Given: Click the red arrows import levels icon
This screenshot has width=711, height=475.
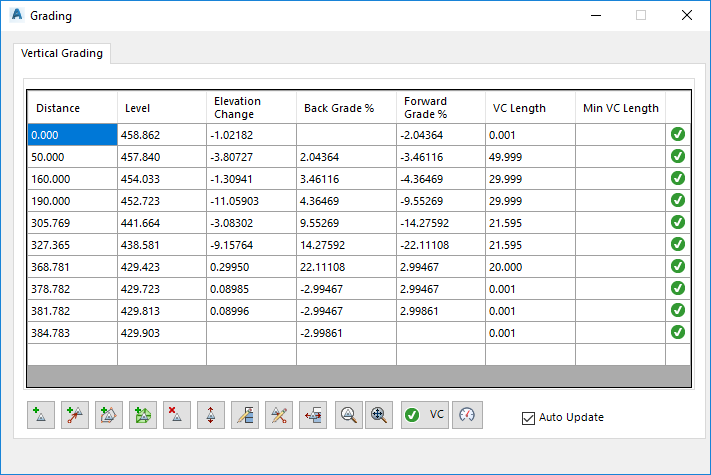Looking at the screenshot, I should click(313, 415).
